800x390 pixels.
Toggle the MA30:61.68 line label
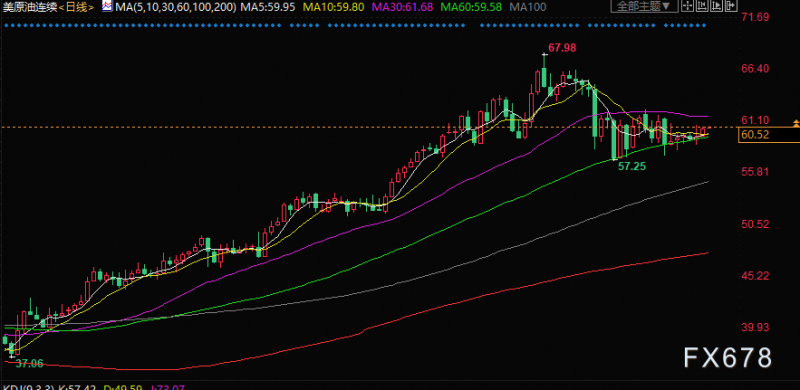click(403, 7)
